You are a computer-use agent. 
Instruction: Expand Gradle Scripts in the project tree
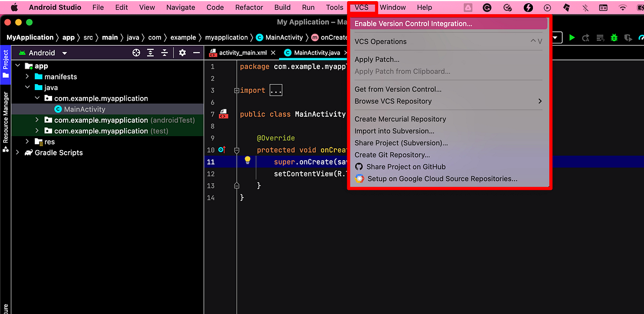pyautogui.click(x=18, y=153)
